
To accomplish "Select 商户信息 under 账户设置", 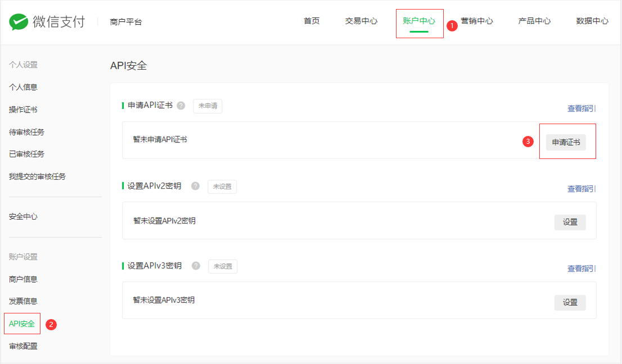I will pyautogui.click(x=23, y=279).
